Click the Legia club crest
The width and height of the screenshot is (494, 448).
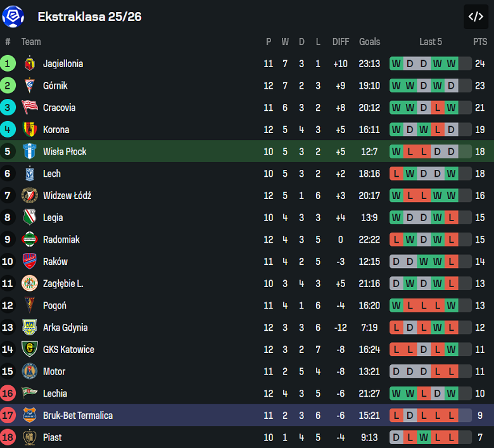point(29,218)
